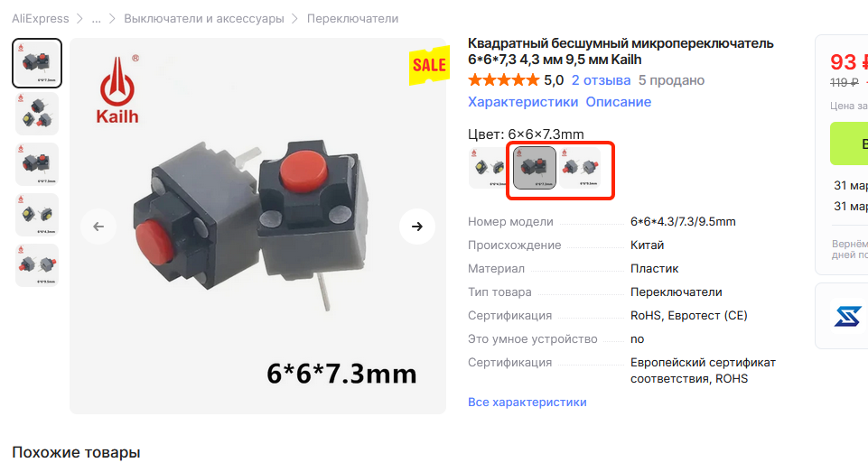Viewport: 868px width, 472px height.
Task: Select second thumbnail with three switches
Action: coord(37,114)
